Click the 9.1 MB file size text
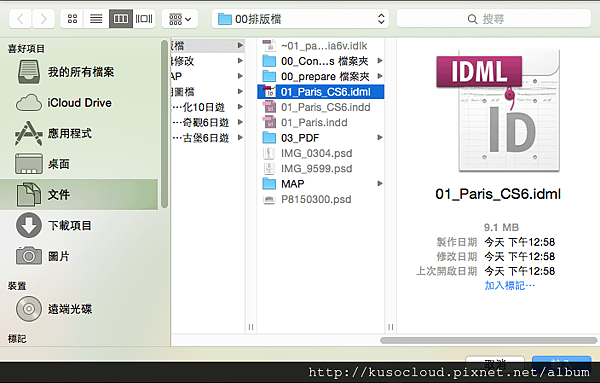Viewport: 600px width, 383px height. tap(501, 227)
